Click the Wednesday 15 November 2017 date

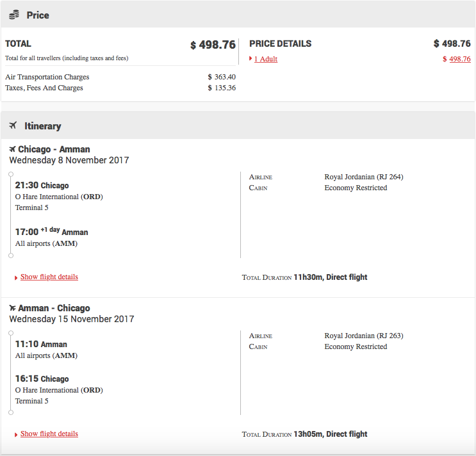[x=71, y=319]
